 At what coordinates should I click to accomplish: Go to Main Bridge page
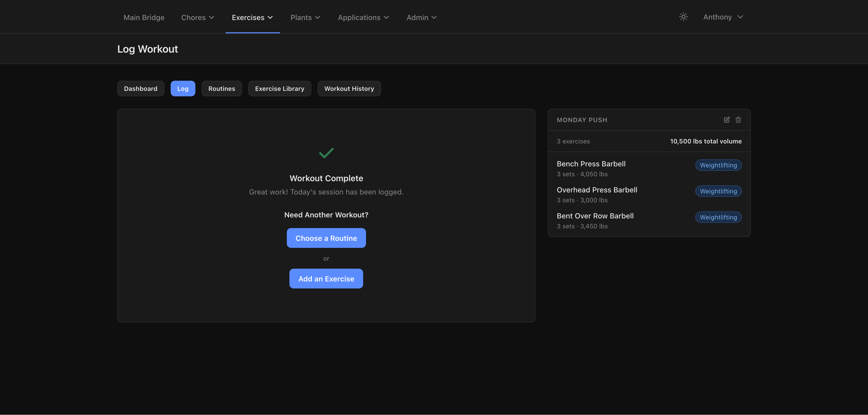point(144,17)
